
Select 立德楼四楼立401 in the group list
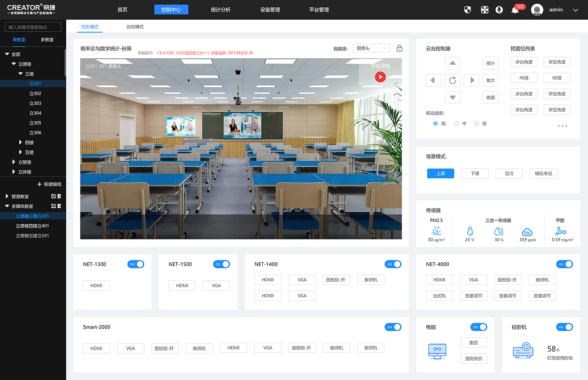pos(33,226)
